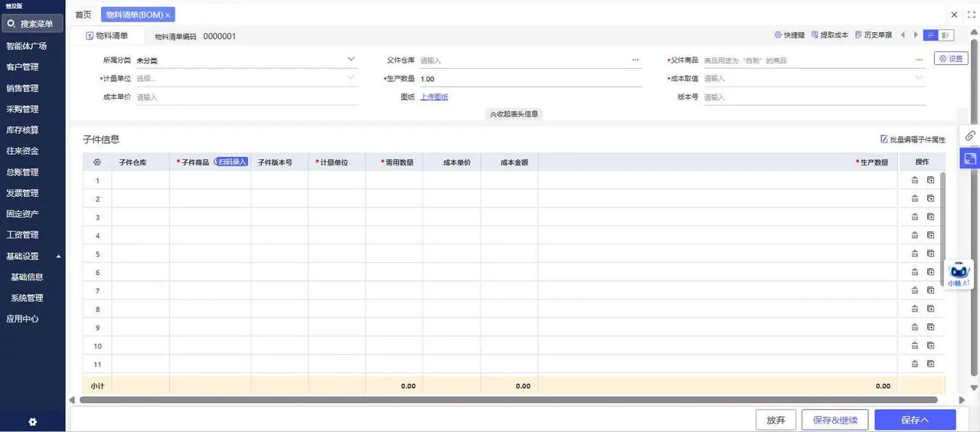Image resolution: width=980 pixels, height=432 pixels.
Task: Open 采购管理 in sidebar
Action: tap(22, 109)
